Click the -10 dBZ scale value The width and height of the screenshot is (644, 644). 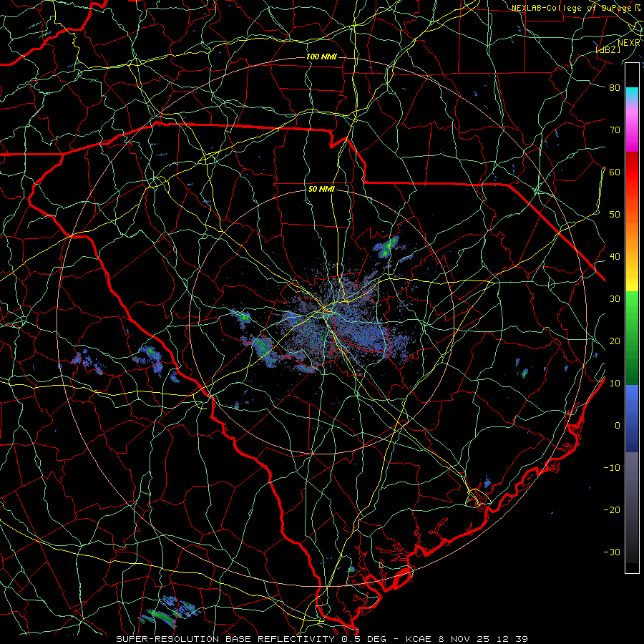(x=612, y=467)
